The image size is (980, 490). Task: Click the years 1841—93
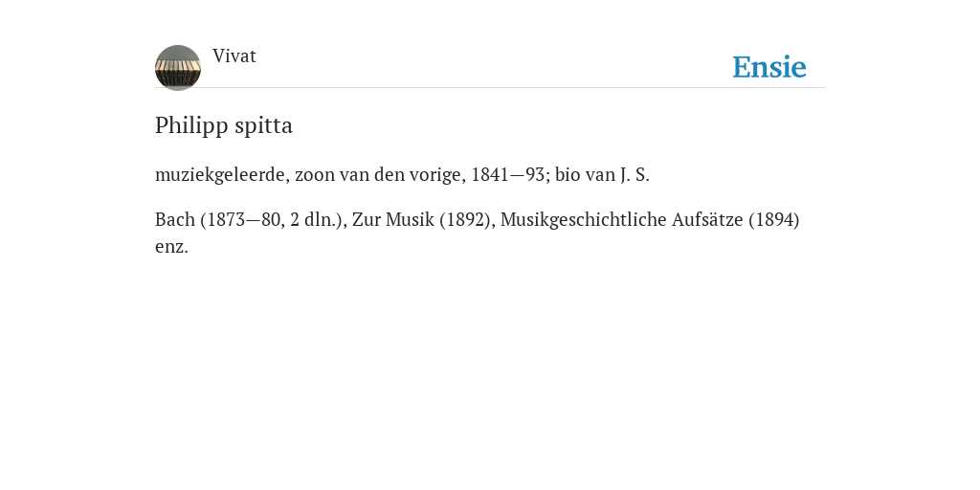pos(510,175)
